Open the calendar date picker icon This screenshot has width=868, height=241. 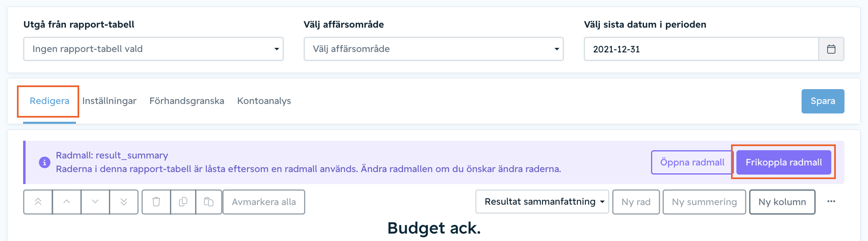(x=831, y=49)
